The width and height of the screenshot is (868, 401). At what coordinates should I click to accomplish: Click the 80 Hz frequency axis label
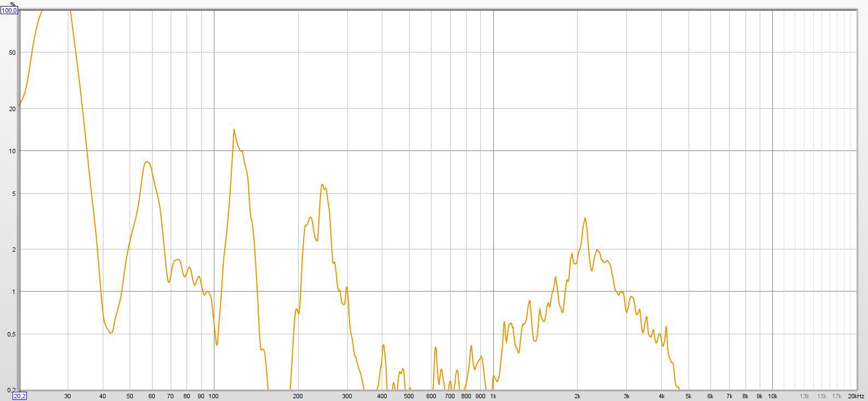click(x=187, y=396)
